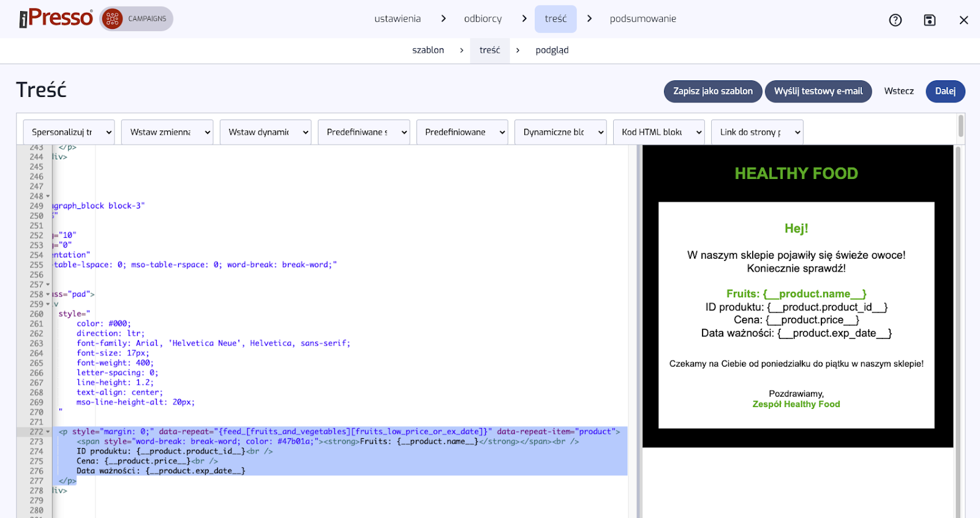
Task: Open the help question mark icon
Action: pyautogui.click(x=895, y=20)
